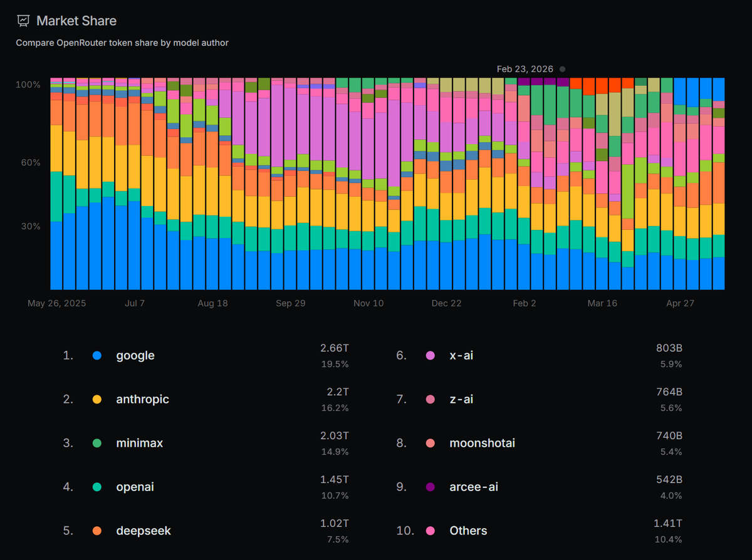
Task: Click arcee-ai's 542B token value
Action: click(x=670, y=479)
